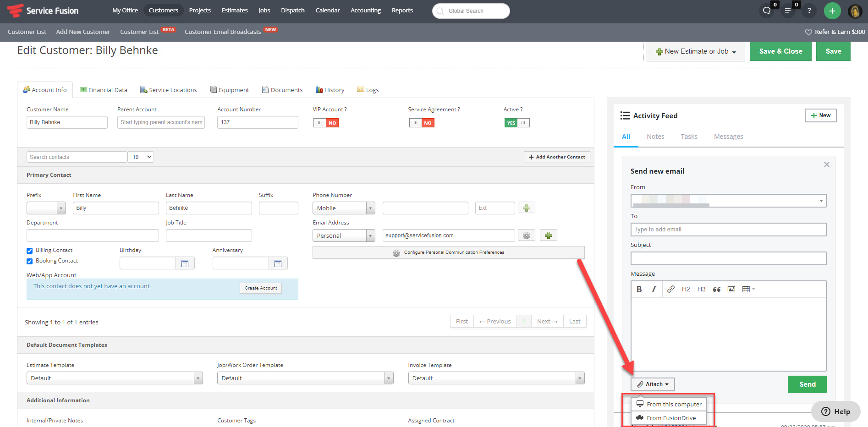
Task: Toggle the VIP Account switch
Action: click(326, 123)
